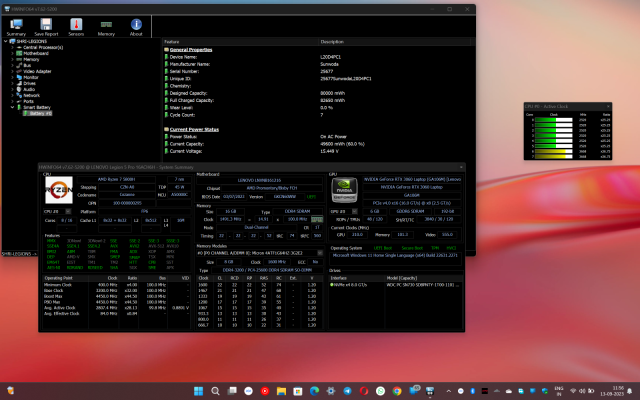Open YouTube Music red taskbar icon
The image size is (640, 400).
click(265, 391)
